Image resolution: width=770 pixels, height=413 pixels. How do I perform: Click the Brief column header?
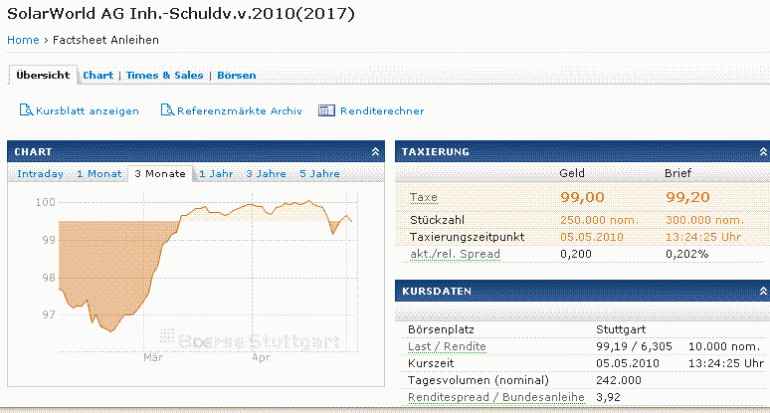coord(678,173)
